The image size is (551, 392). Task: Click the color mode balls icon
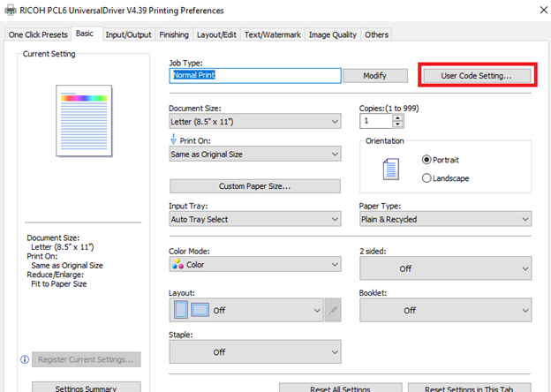(177, 264)
